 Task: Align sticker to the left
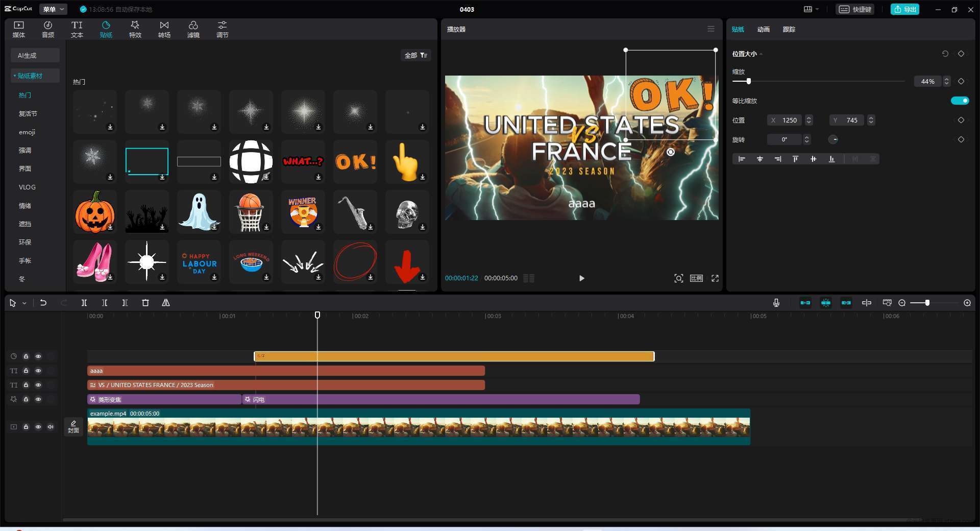tap(742, 159)
